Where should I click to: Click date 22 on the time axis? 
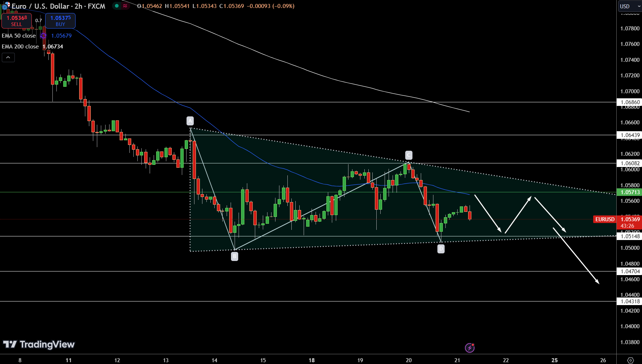[x=506, y=360]
